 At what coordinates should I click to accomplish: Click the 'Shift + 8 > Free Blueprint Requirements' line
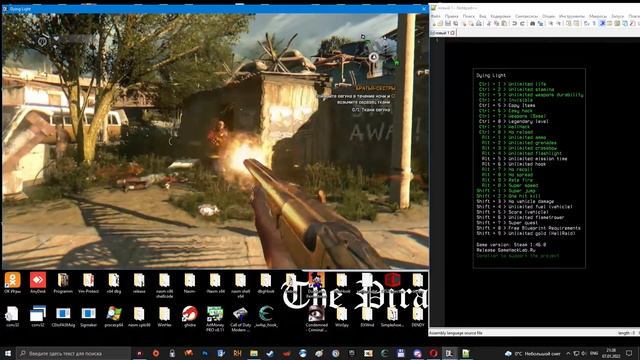coord(528,228)
